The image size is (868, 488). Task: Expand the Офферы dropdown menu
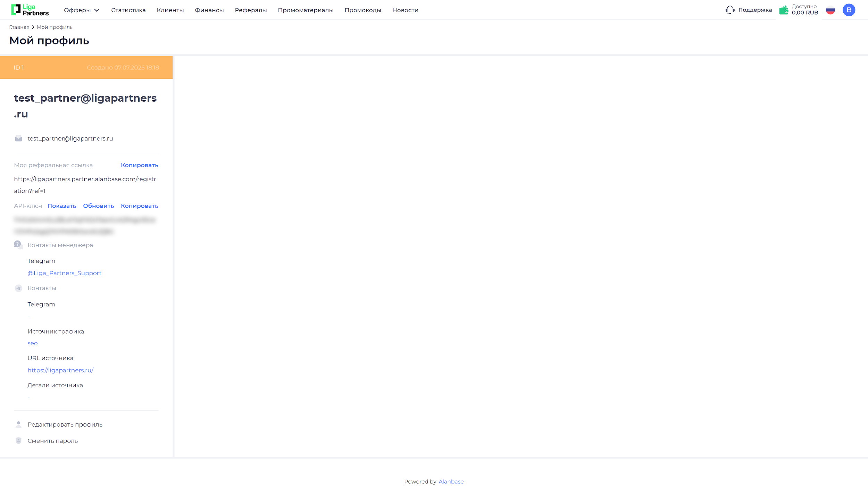point(82,10)
